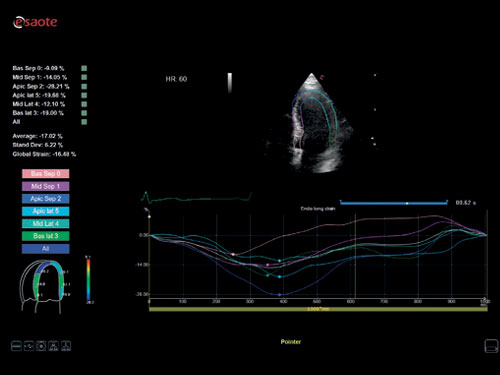Toggle the All segments checkbox

pyautogui.click(x=84, y=122)
